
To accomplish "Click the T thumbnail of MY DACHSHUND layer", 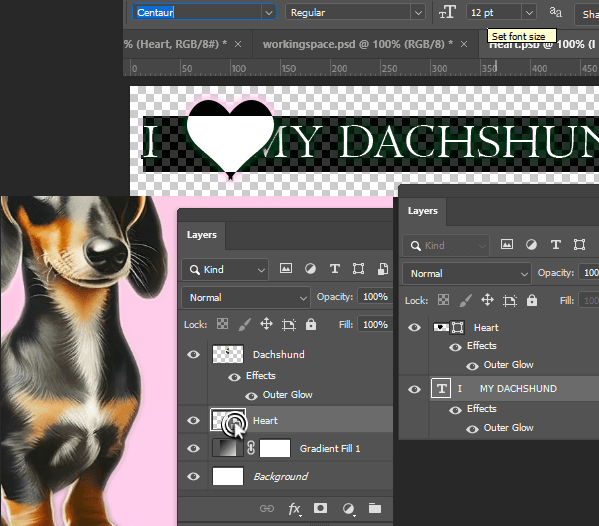I will (441, 389).
